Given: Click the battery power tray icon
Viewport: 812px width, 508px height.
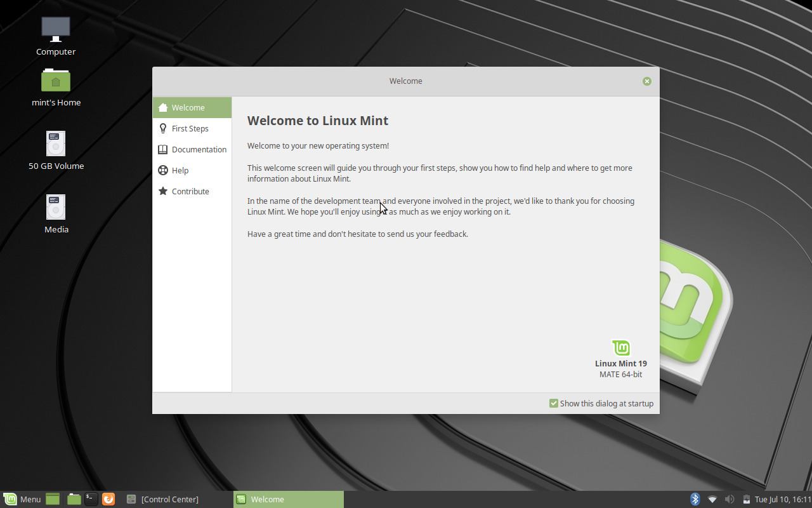Looking at the screenshot, I should pyautogui.click(x=746, y=499).
